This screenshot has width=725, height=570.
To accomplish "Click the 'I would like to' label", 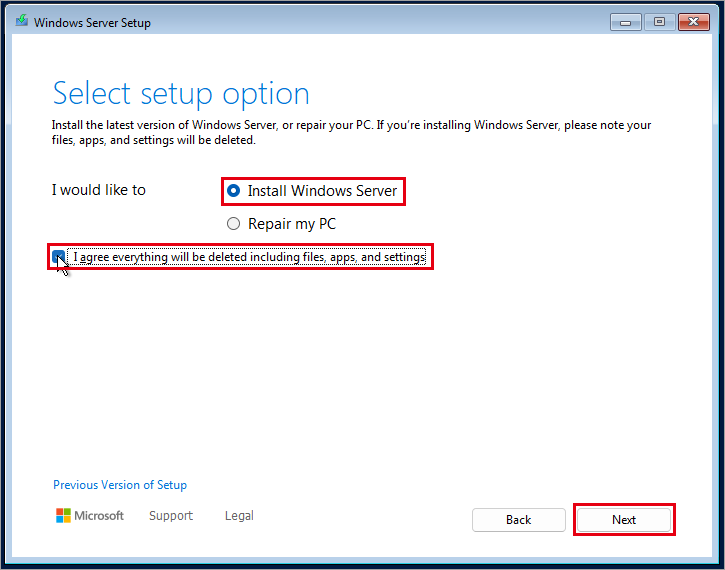I will pyautogui.click(x=98, y=190).
